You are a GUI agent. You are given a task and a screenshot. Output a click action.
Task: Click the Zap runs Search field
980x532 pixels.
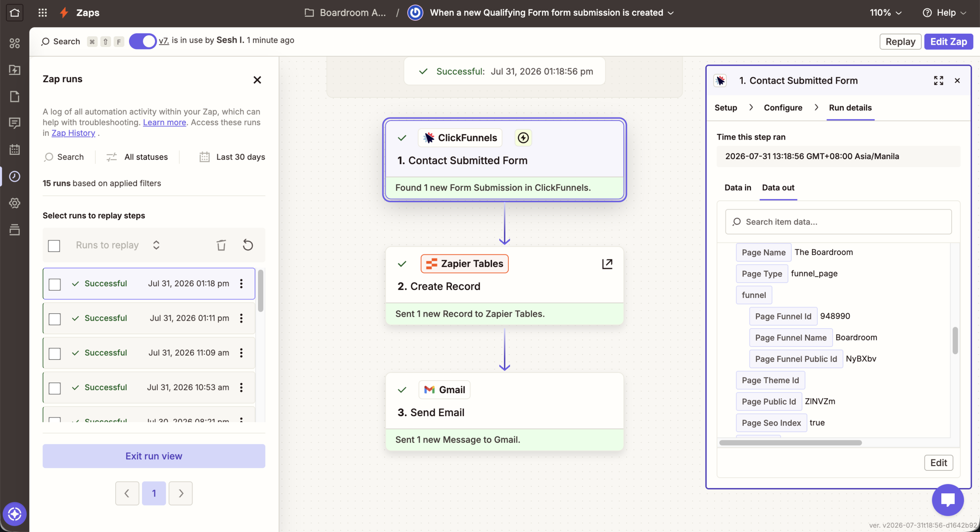click(x=64, y=157)
